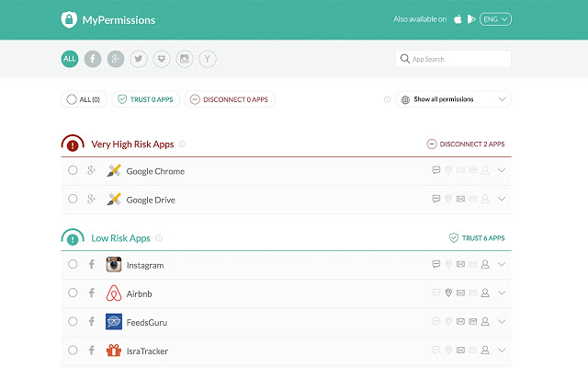Expand the Google Drive row details
Screen dimensions: 588x368
[502, 199]
